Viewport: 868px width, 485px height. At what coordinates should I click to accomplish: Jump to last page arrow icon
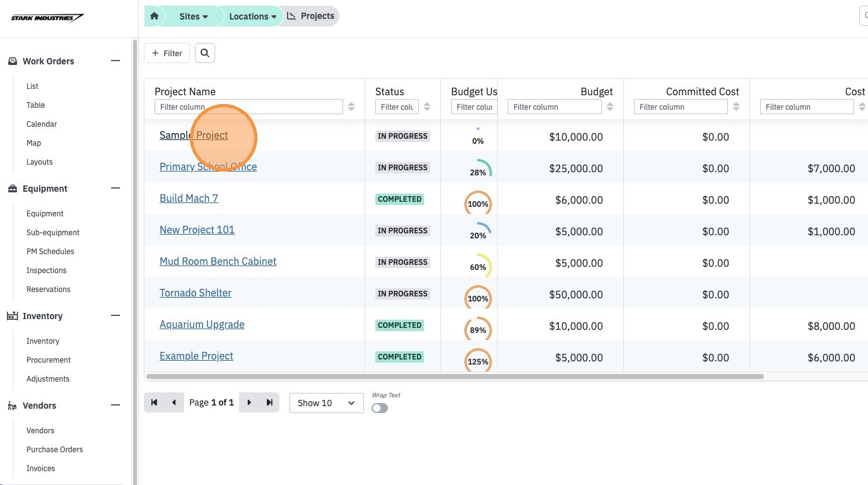[269, 402]
